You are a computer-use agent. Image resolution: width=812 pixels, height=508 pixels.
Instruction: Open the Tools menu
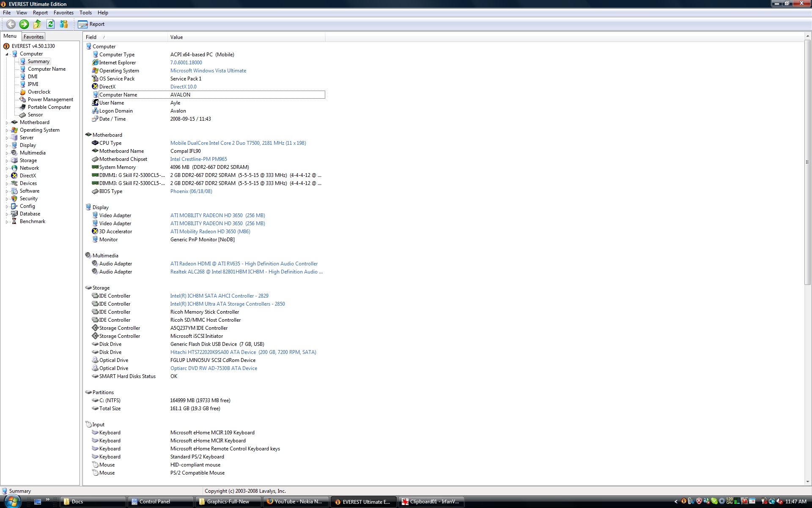pos(85,13)
